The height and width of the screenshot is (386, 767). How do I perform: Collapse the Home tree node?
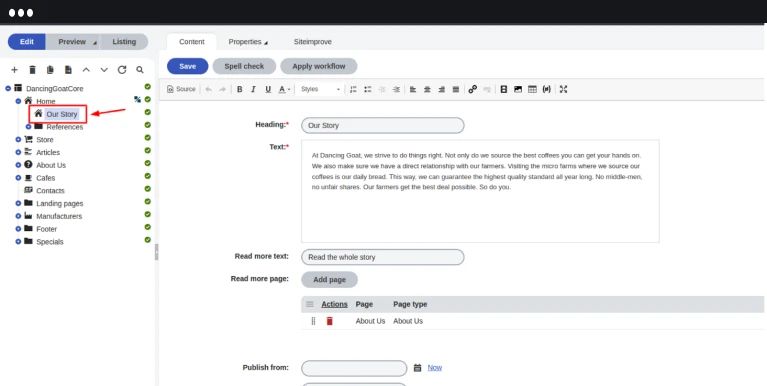click(x=18, y=101)
